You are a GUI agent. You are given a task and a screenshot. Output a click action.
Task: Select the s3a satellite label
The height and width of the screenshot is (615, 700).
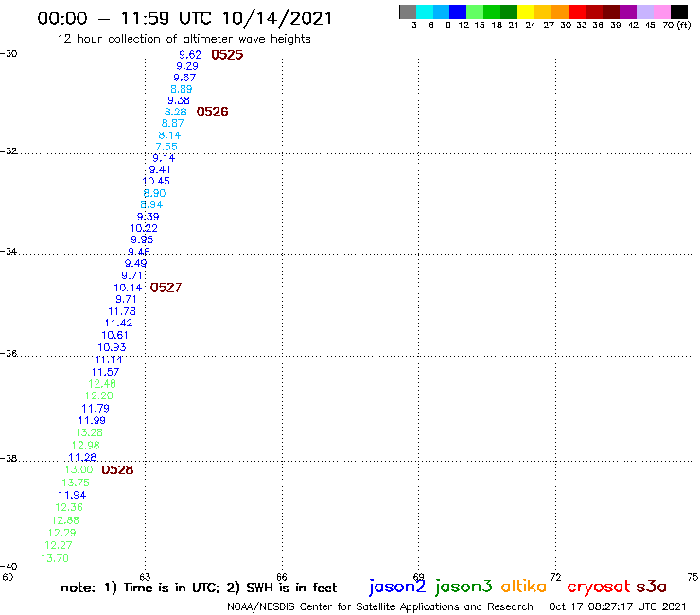coord(652,587)
